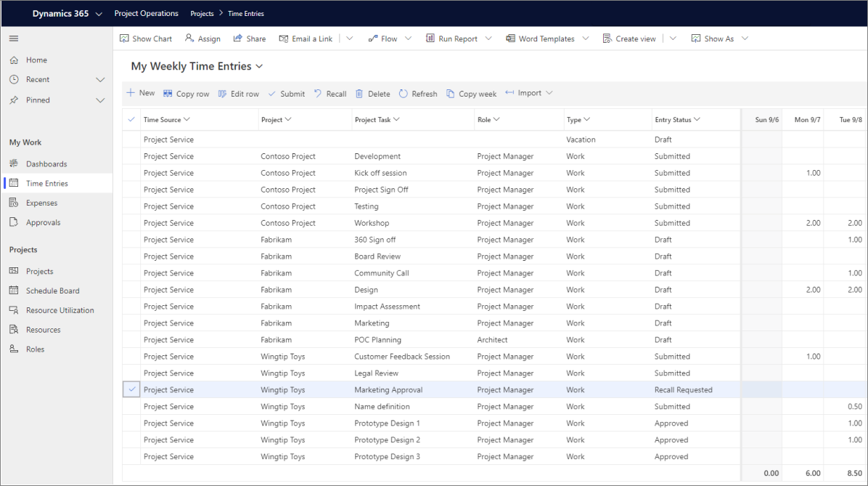Screen dimensions: 868x486
Task: Click the Copy week icon
Action: [451, 94]
